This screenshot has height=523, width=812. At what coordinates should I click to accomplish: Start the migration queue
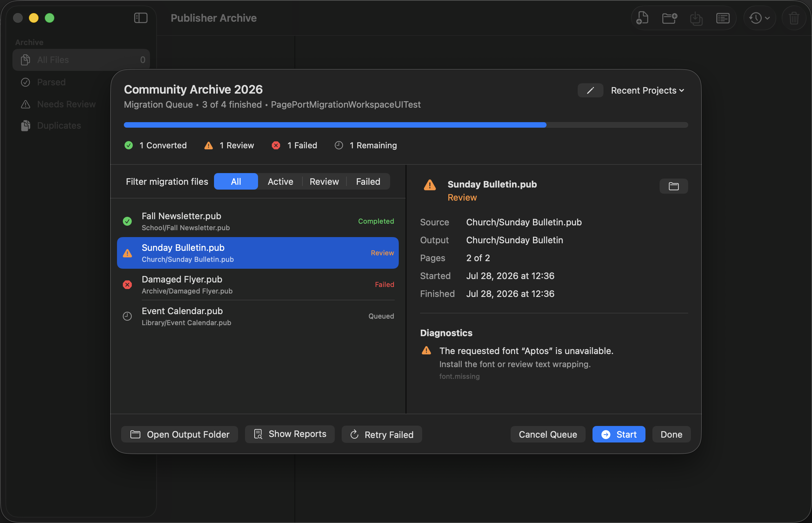[619, 434]
